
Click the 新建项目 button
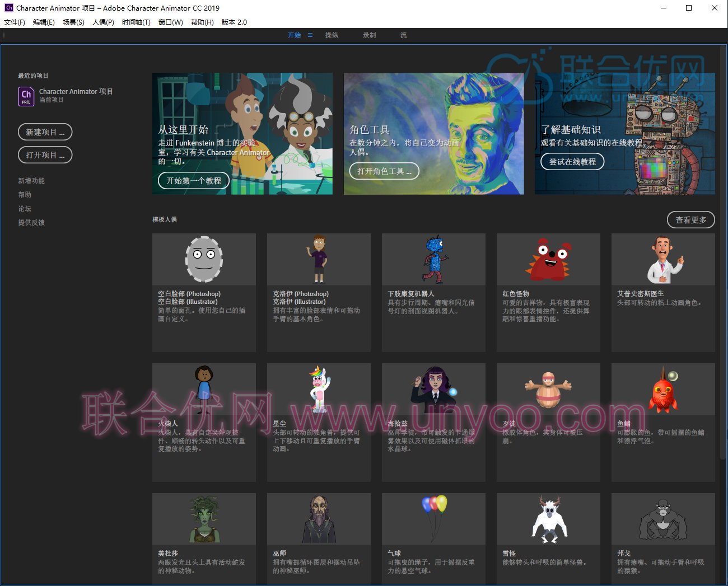click(x=45, y=132)
